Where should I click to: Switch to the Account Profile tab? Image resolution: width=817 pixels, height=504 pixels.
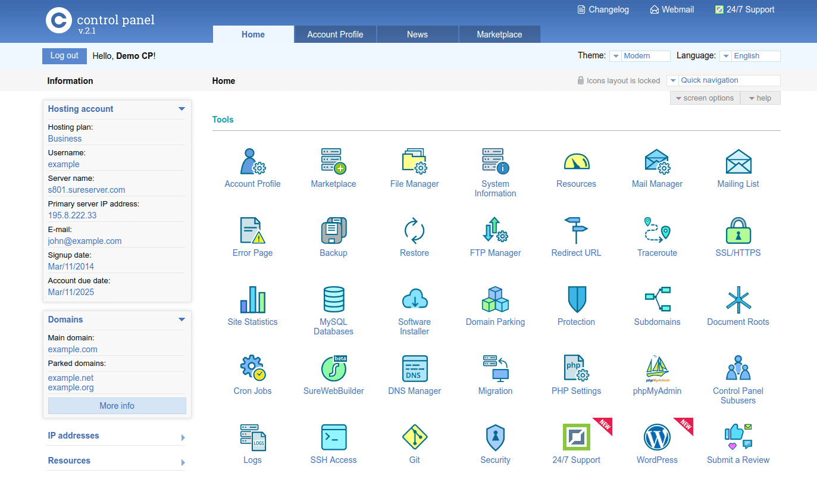point(335,35)
